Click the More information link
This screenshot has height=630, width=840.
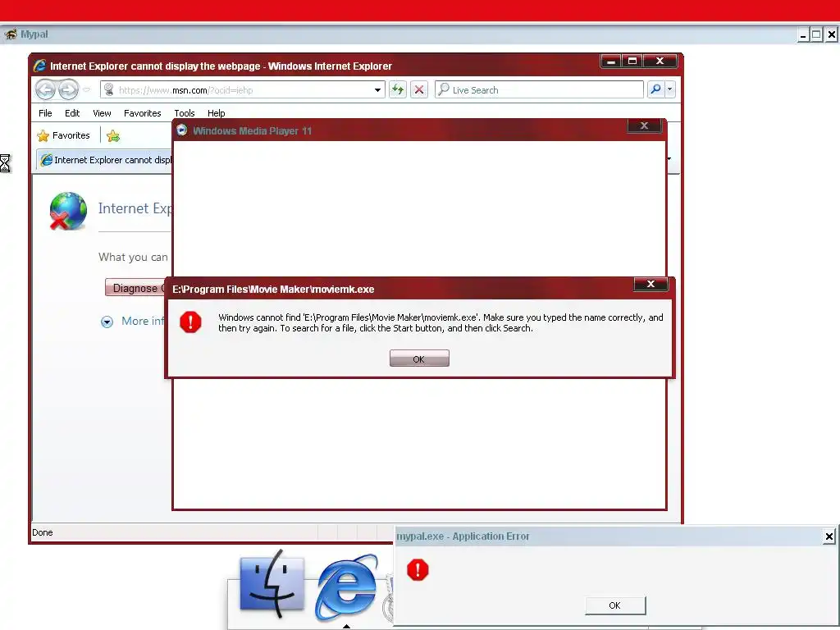point(143,321)
